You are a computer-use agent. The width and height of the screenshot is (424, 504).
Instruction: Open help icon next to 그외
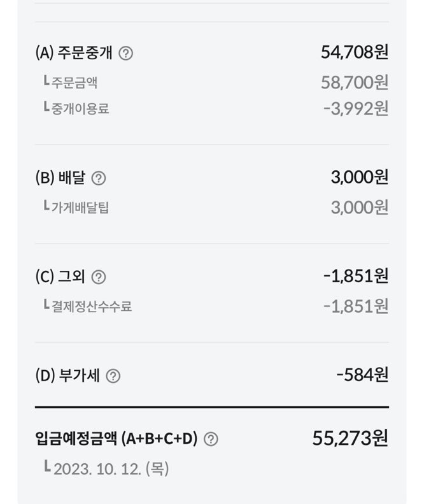(99, 277)
